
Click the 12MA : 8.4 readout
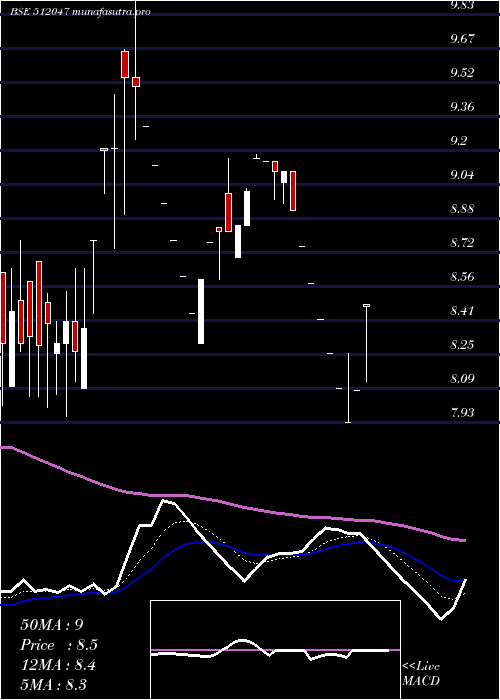pos(58,665)
